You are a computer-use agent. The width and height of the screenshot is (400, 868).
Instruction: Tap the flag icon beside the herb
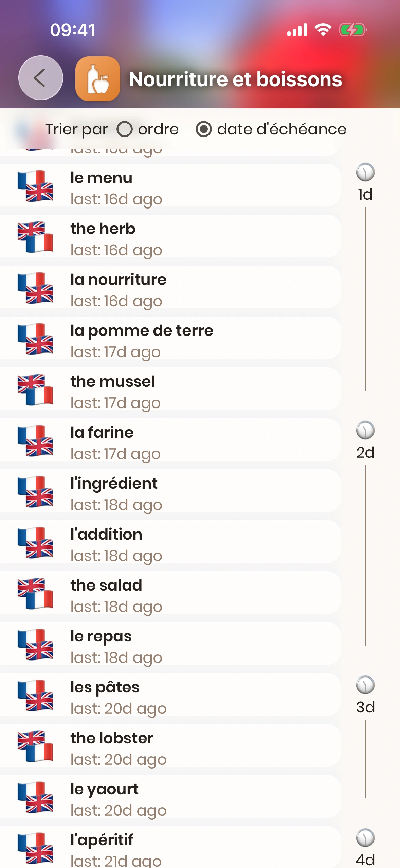coord(35,237)
